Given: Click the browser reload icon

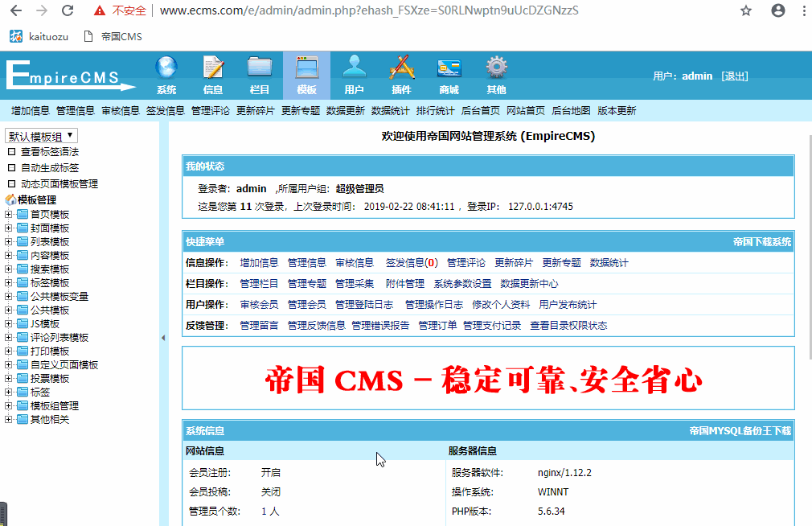Looking at the screenshot, I should coord(66,10).
